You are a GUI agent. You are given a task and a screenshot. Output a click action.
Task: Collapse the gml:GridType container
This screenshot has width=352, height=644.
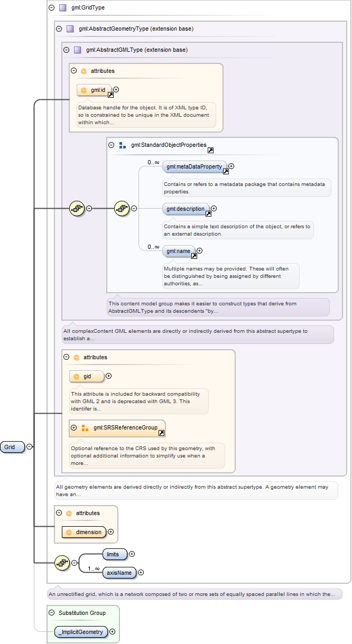point(51,8)
